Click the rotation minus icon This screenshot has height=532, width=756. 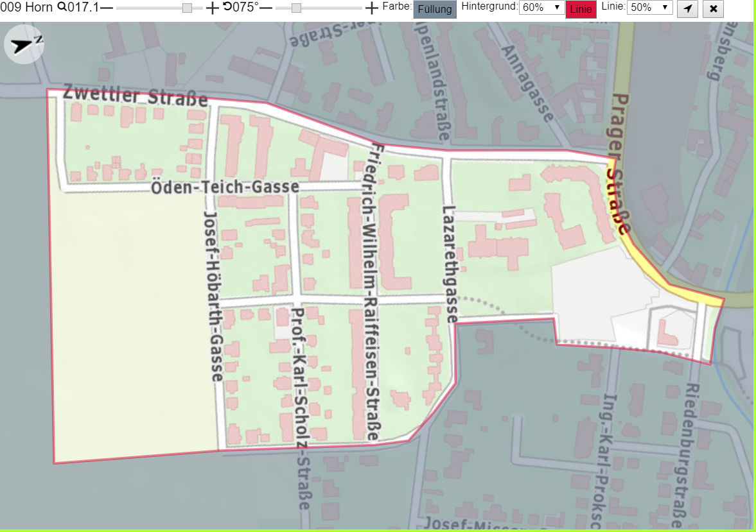pyautogui.click(x=267, y=8)
